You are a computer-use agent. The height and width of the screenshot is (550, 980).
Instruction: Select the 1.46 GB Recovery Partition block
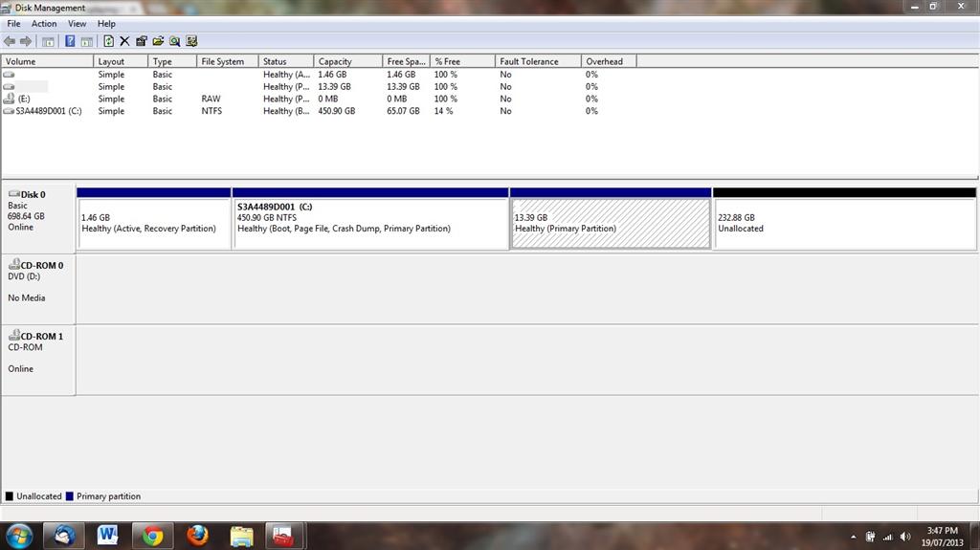(154, 219)
